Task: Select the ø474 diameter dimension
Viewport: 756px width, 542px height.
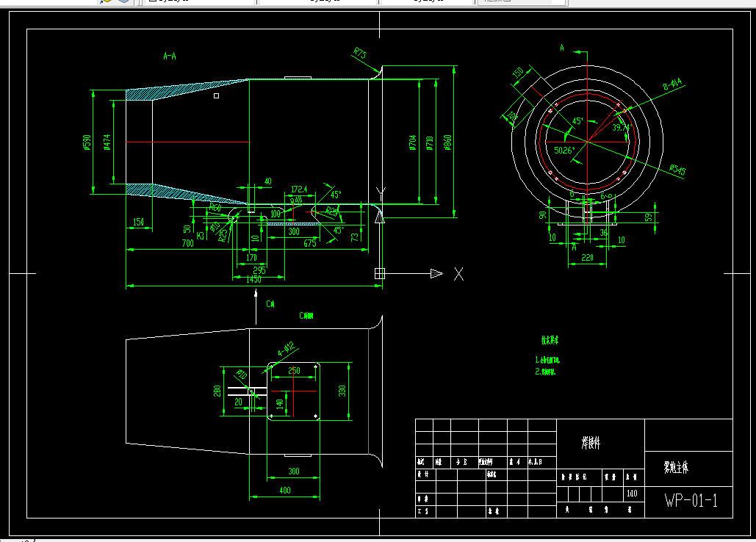Action: 107,142
